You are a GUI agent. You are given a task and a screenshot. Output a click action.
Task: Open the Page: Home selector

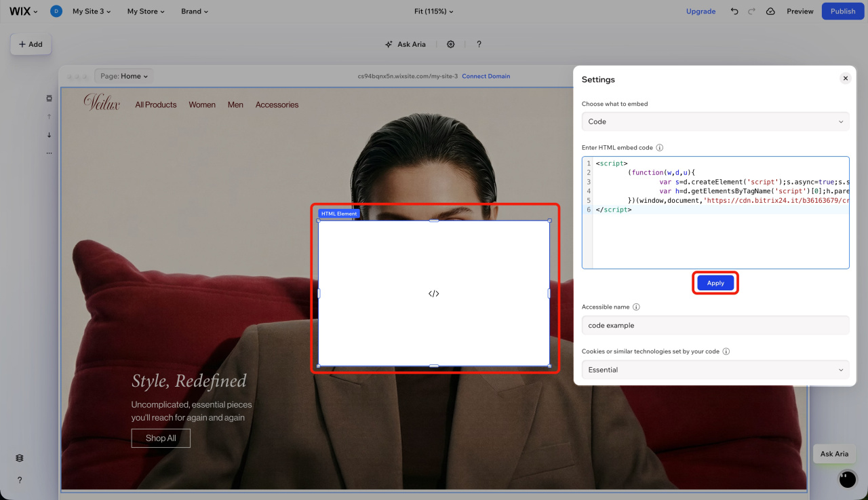[x=123, y=76]
